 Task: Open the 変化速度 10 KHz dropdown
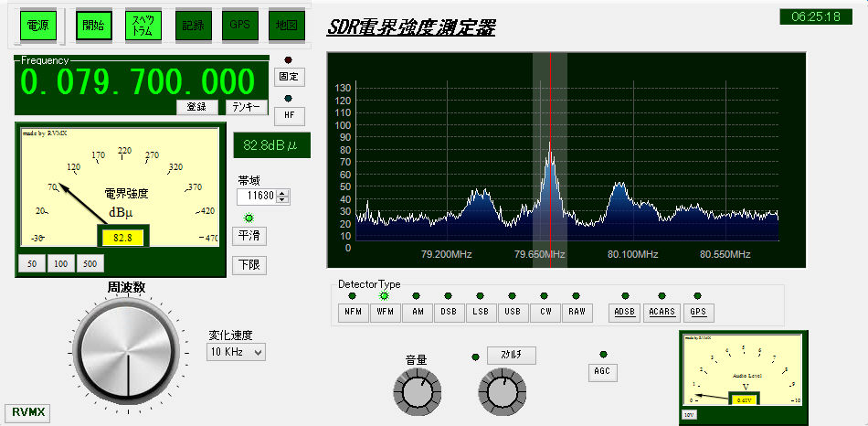[237, 352]
